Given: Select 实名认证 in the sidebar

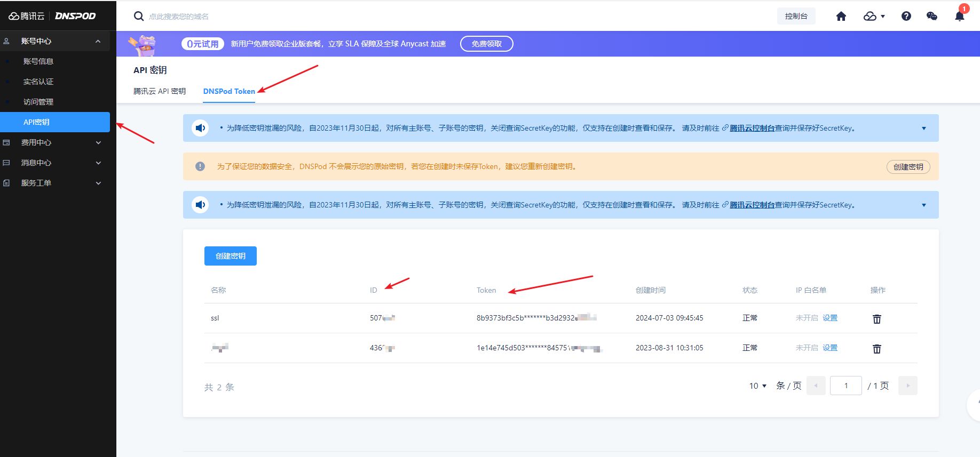Looking at the screenshot, I should [x=38, y=82].
